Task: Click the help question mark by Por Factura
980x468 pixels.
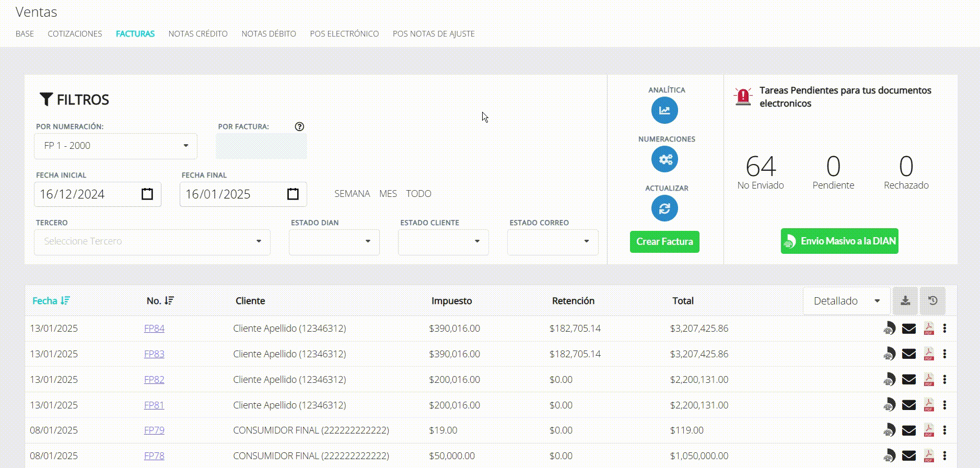Action: point(299,126)
